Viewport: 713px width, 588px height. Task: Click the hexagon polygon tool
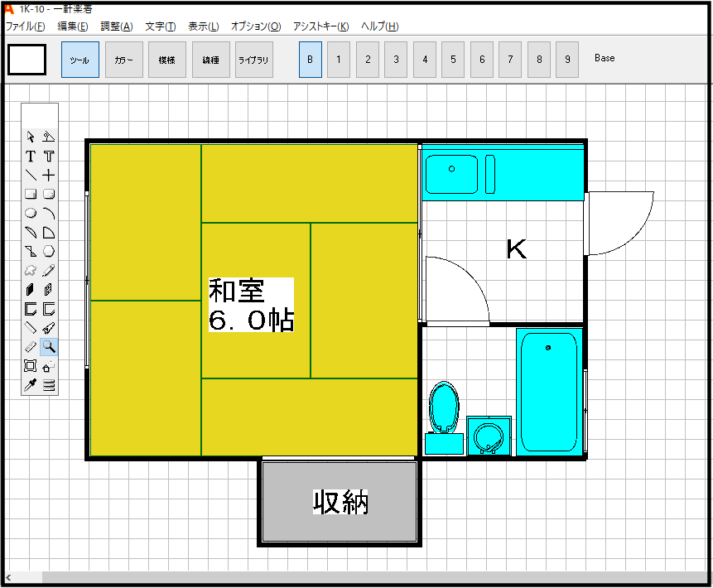49,251
